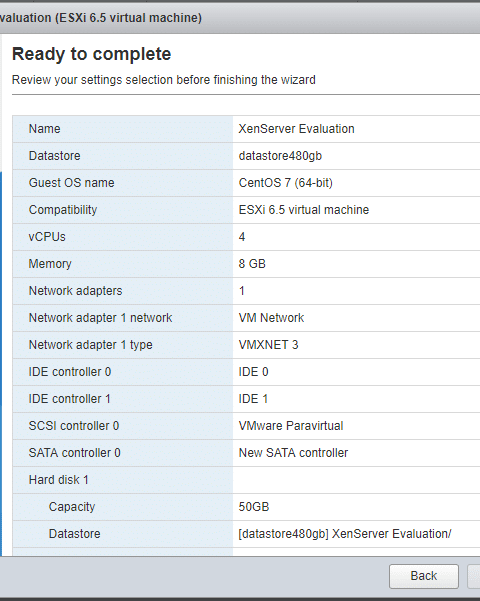Click VMware Paravirtual SCSI value
480x601 pixels.
[x=291, y=426]
